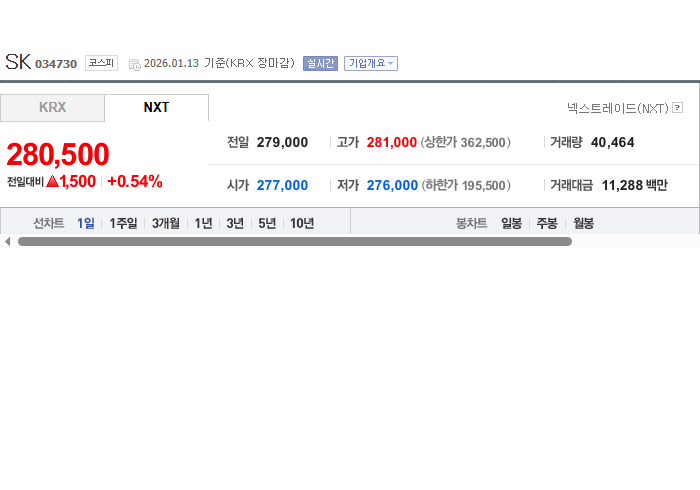Click the SK stock name heading

(18, 62)
